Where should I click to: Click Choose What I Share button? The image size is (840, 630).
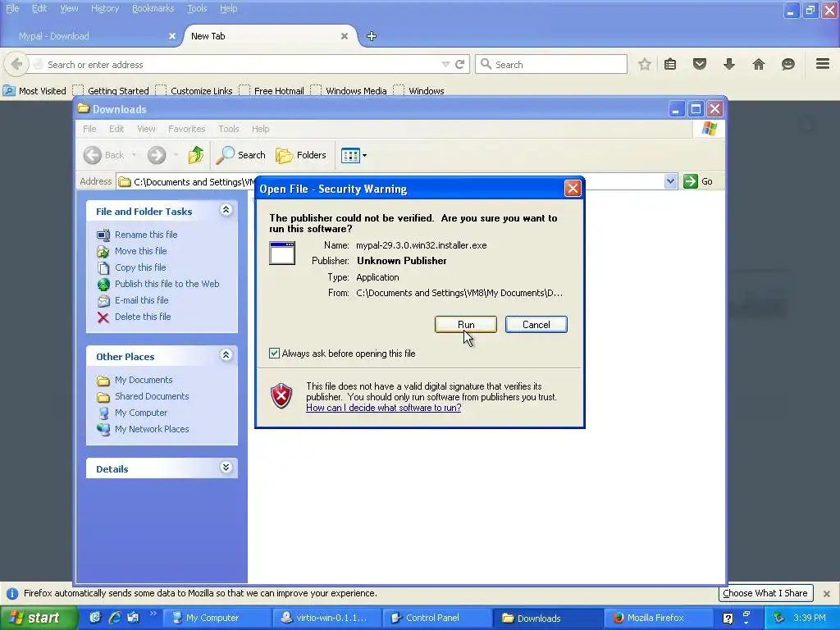pos(765,593)
